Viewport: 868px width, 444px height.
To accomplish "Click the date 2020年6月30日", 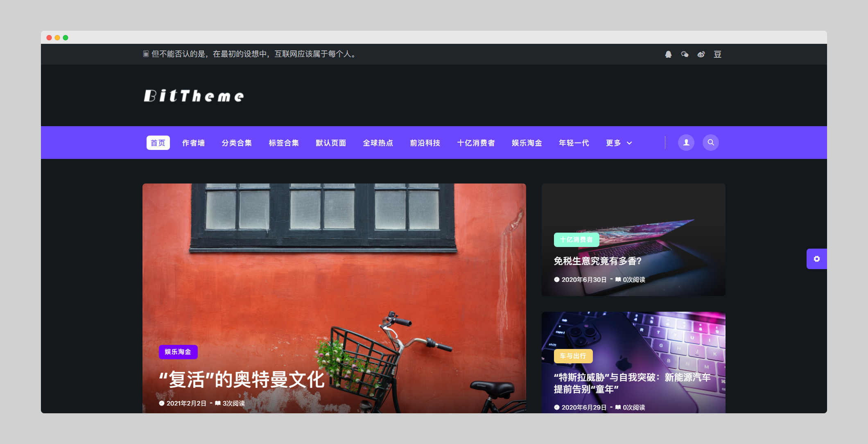I will click(584, 280).
